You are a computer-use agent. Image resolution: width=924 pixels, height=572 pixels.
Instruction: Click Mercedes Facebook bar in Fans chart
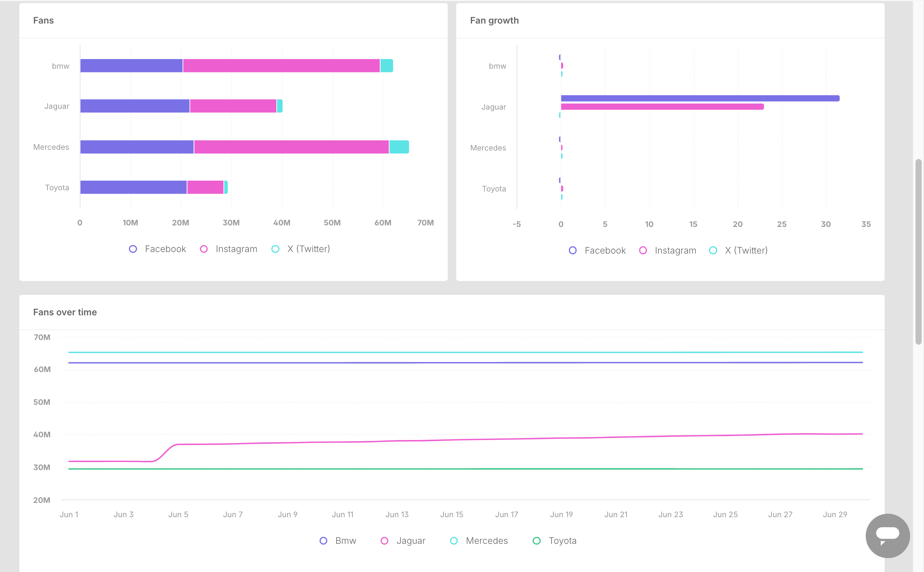coord(137,147)
